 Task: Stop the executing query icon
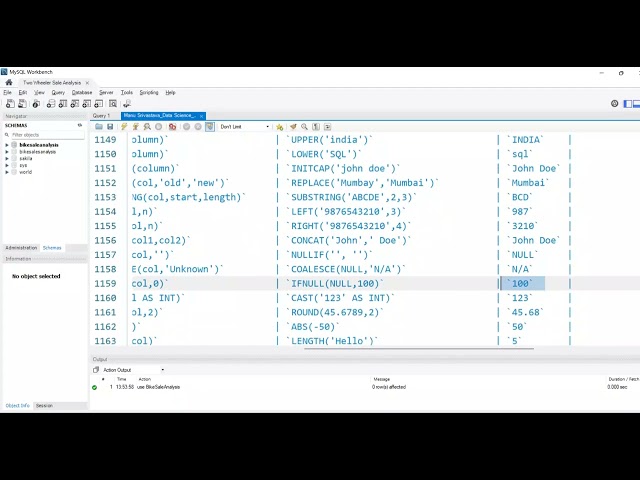(x=158, y=127)
